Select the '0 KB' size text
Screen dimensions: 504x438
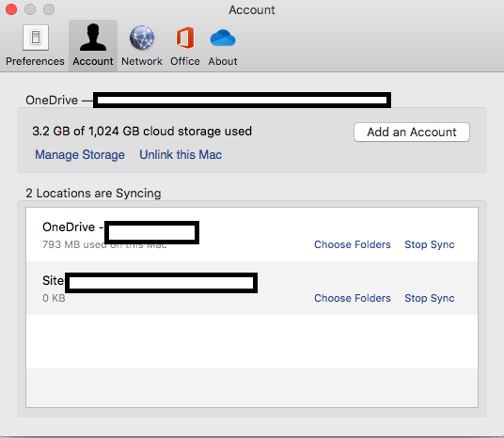(x=54, y=298)
